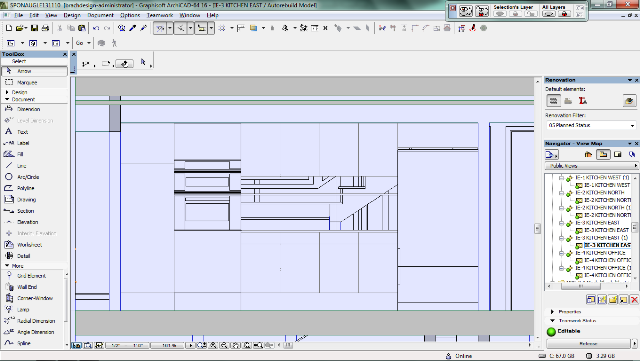Open the Renovation Filter dropdown
The height and width of the screenshot is (361, 640).
[591, 125]
